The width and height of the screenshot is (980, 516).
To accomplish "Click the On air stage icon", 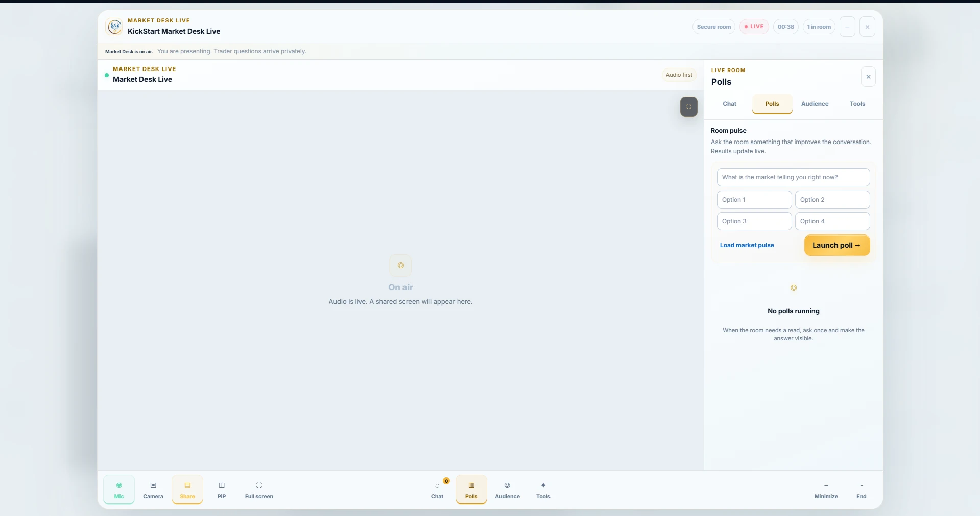I will click(400, 265).
